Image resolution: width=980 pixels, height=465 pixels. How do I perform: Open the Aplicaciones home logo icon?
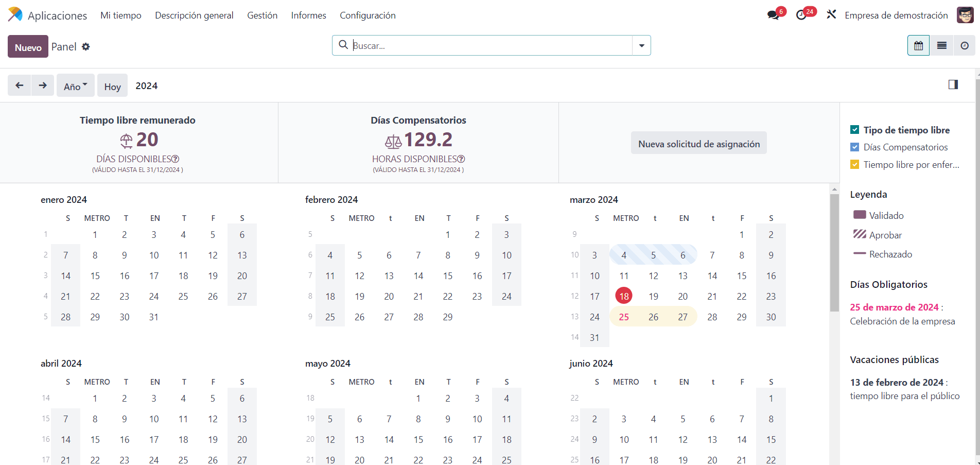coord(15,14)
